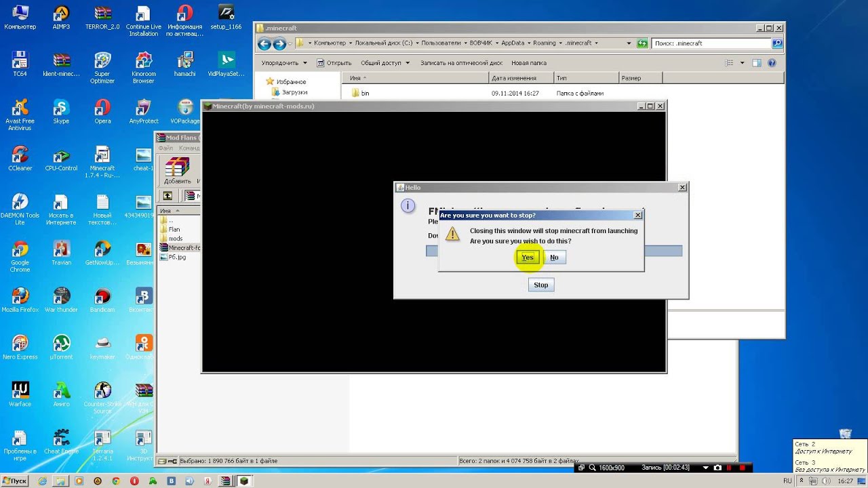Sort by Имя column header in Explorer
868x488 pixels.
coord(415,78)
